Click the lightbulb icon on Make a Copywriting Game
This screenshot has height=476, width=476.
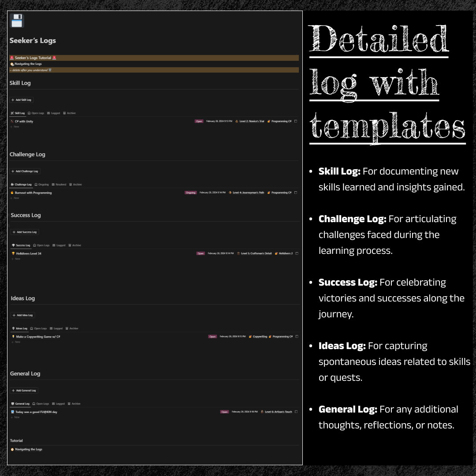tap(13, 336)
